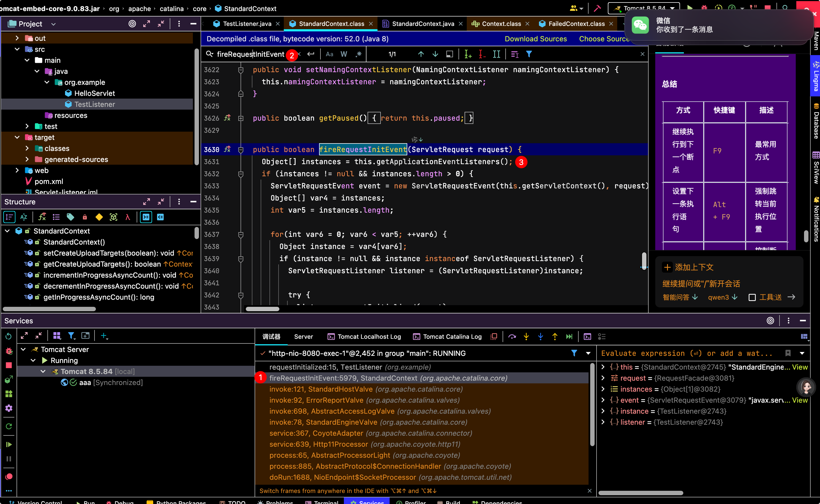Click the Next Occurrence down arrow

click(435, 54)
